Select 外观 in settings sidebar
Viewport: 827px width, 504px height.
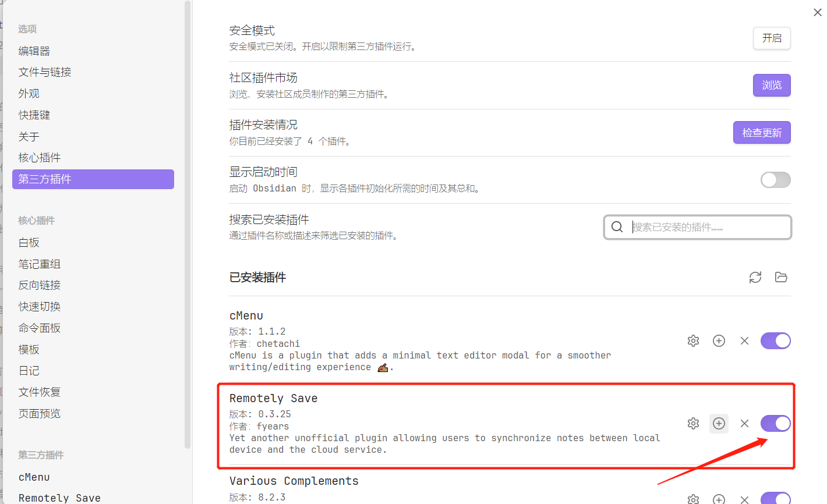tap(29, 94)
